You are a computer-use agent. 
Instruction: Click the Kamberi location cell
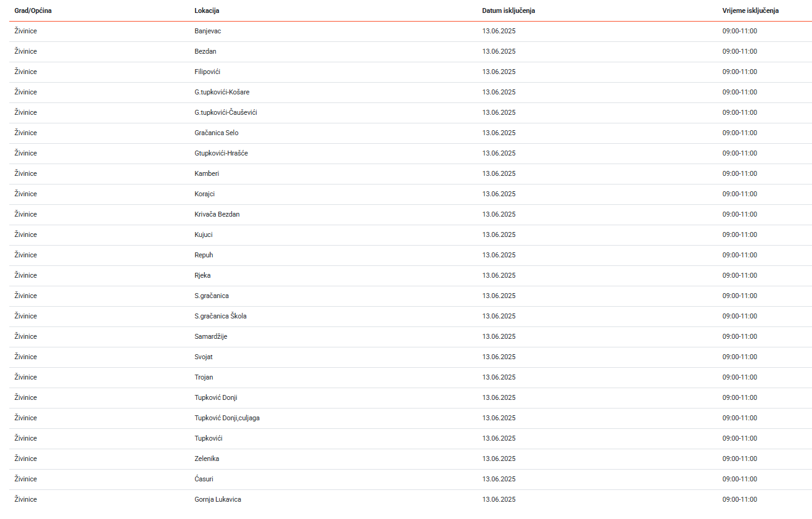206,173
